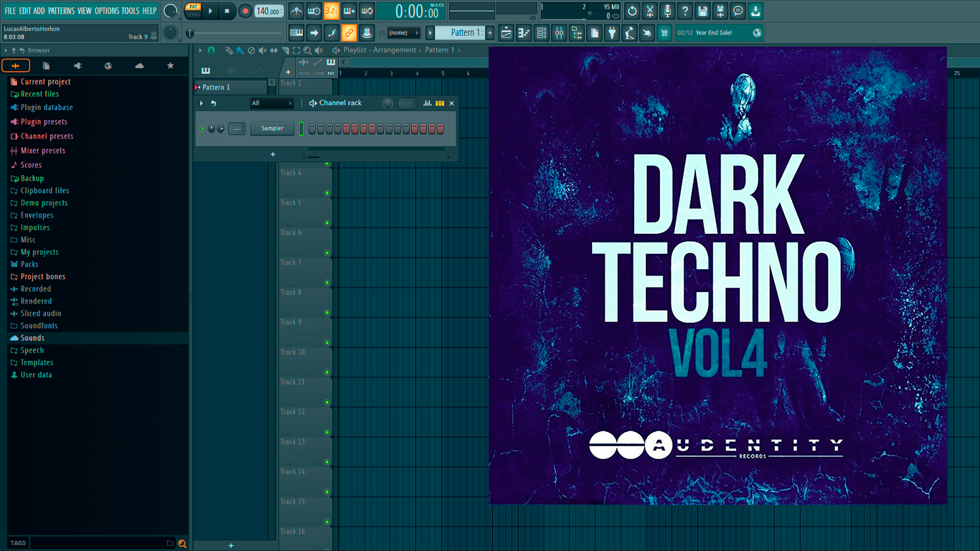The width and height of the screenshot is (980, 551).
Task: Close the Channel rack window
Action: click(x=451, y=103)
